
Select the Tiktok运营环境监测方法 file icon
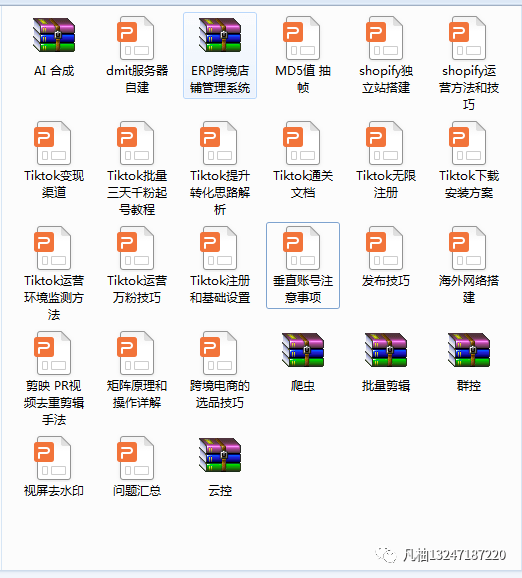(x=53, y=248)
